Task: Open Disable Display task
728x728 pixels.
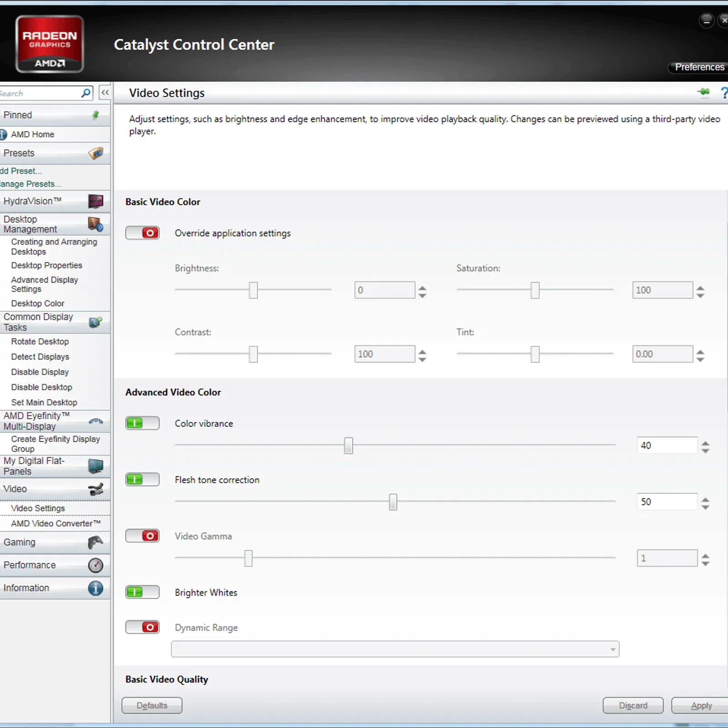Action: click(40, 372)
